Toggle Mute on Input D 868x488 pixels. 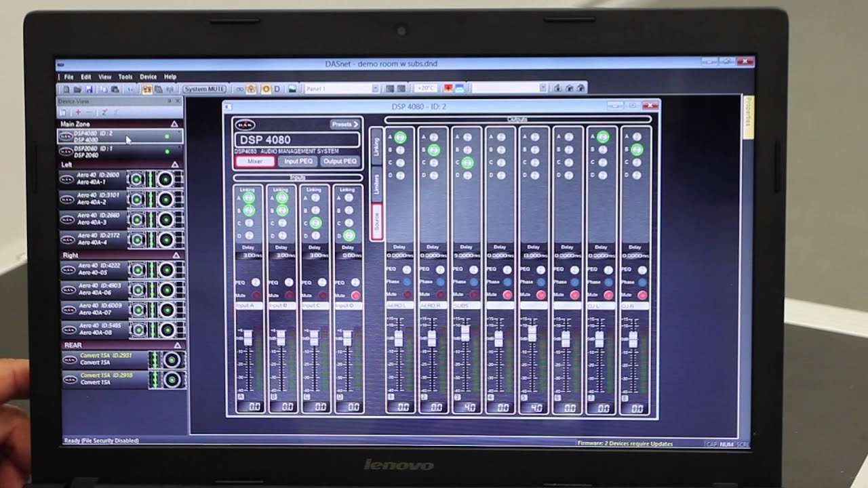click(355, 296)
